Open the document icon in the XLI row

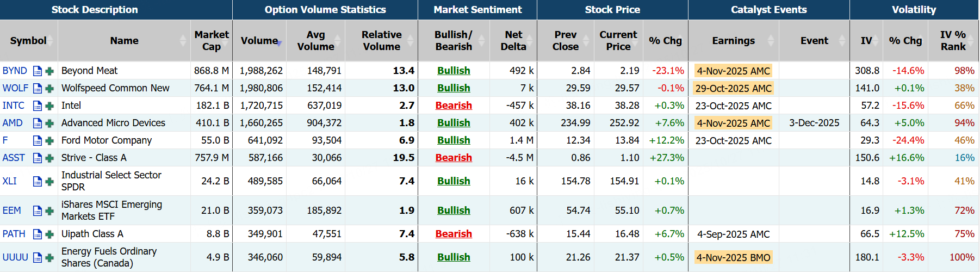pos(38,181)
